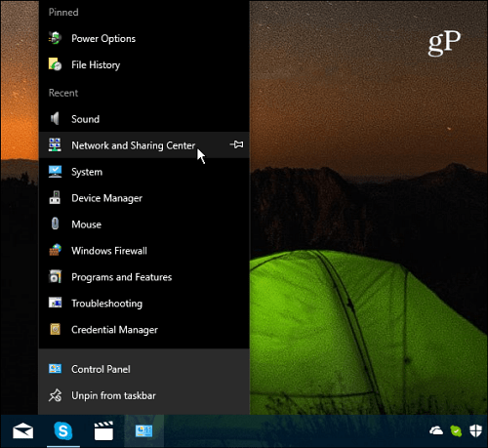Click the Mouse icon in recent list
This screenshot has height=448, width=488.
(55, 224)
